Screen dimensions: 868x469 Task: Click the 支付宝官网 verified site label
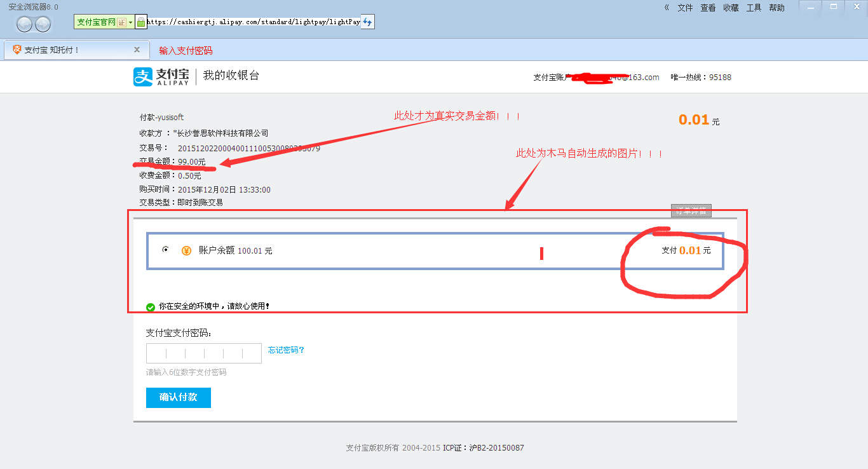tap(97, 22)
